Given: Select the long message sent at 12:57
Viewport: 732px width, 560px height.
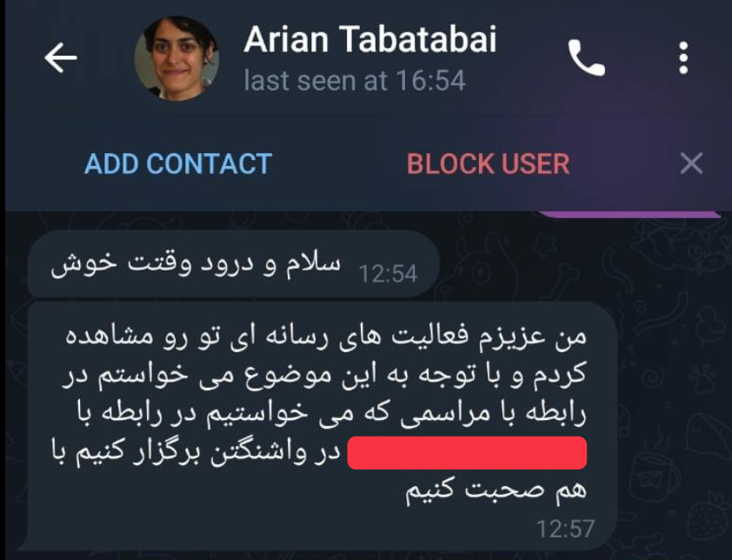Looking at the screenshot, I should coord(322,426).
